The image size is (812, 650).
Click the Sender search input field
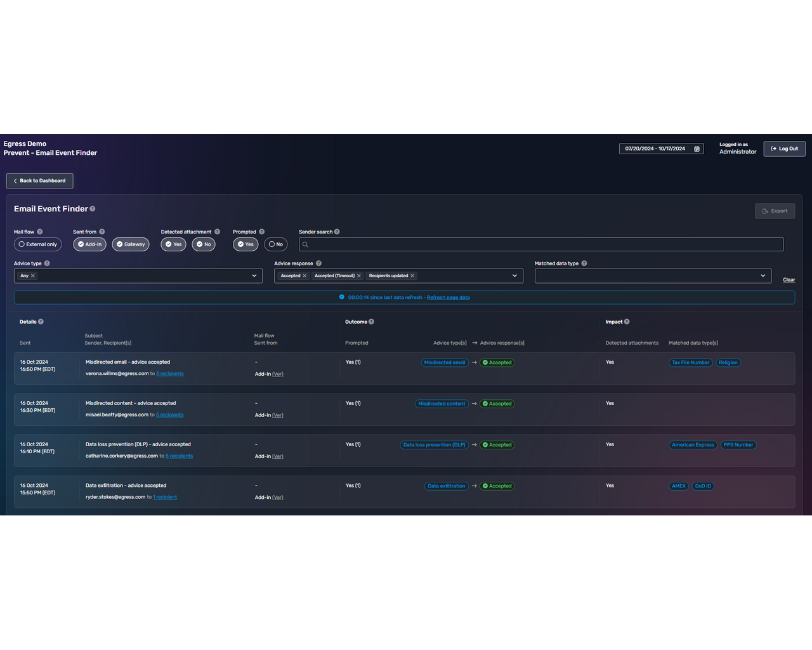click(541, 244)
